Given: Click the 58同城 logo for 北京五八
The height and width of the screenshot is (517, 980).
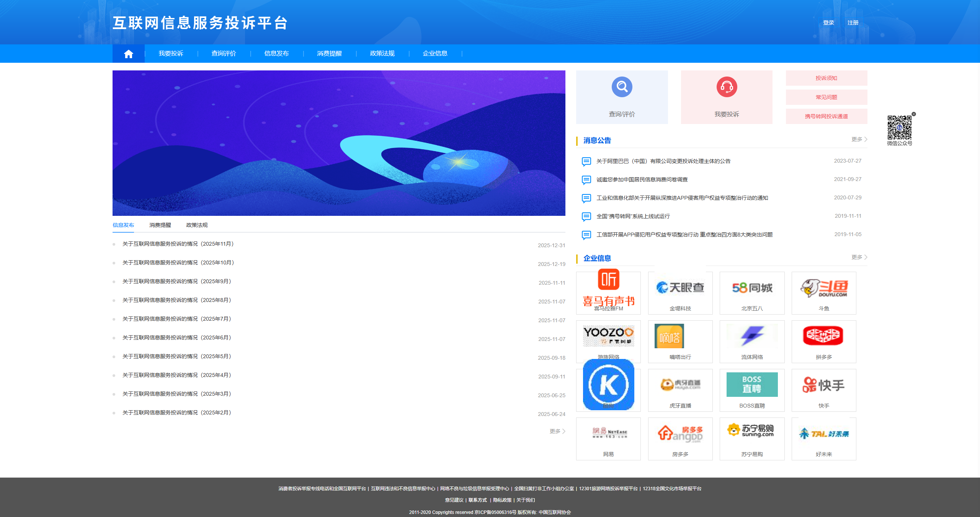Looking at the screenshot, I should pos(752,288).
